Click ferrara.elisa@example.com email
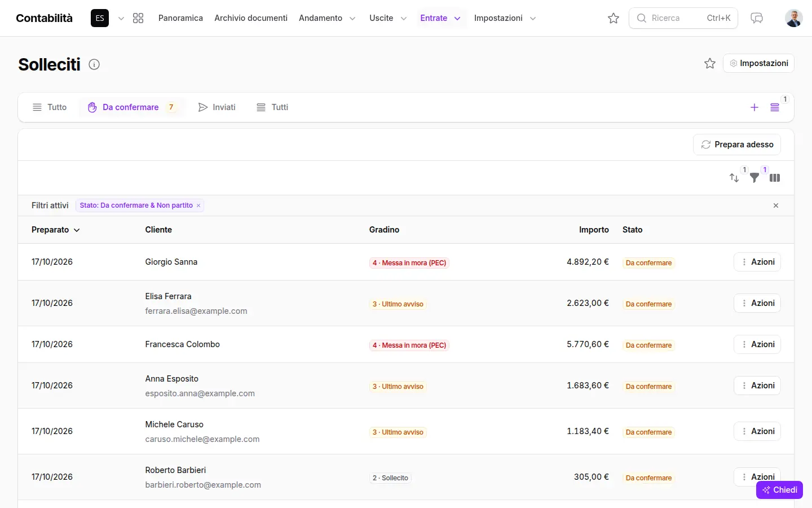This screenshot has width=812, height=508. click(196, 311)
